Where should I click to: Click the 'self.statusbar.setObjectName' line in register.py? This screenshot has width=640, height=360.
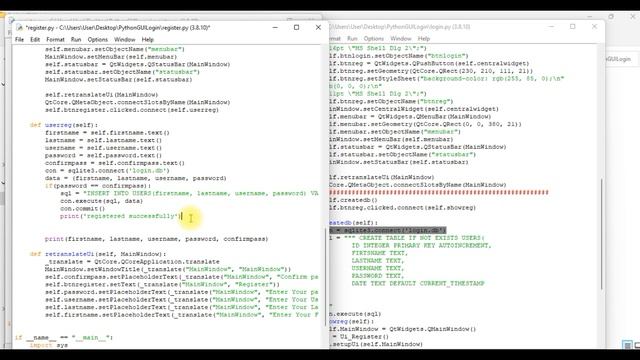click(122, 72)
